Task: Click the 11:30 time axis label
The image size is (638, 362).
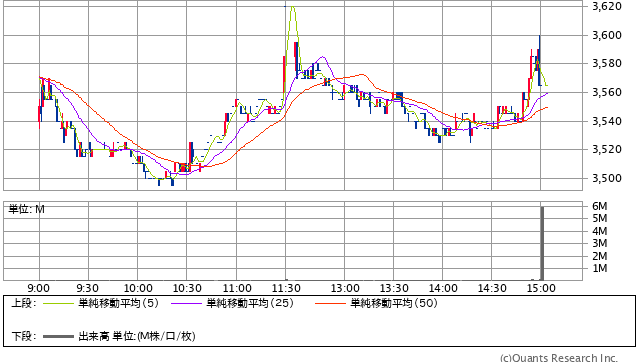Action: (x=286, y=288)
